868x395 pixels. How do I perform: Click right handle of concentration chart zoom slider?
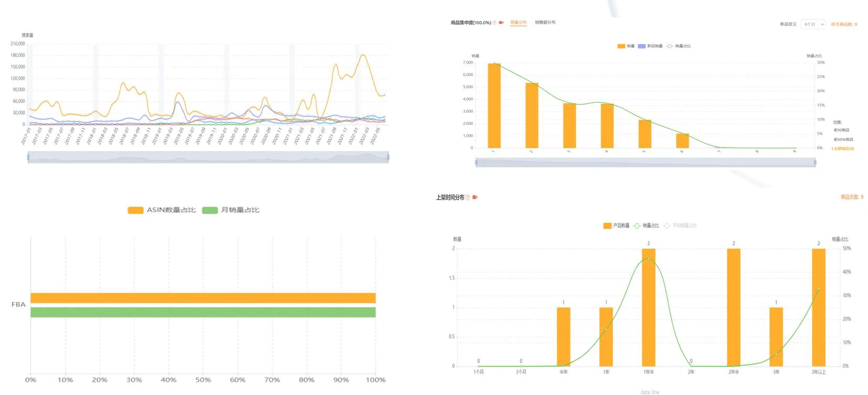coord(815,163)
